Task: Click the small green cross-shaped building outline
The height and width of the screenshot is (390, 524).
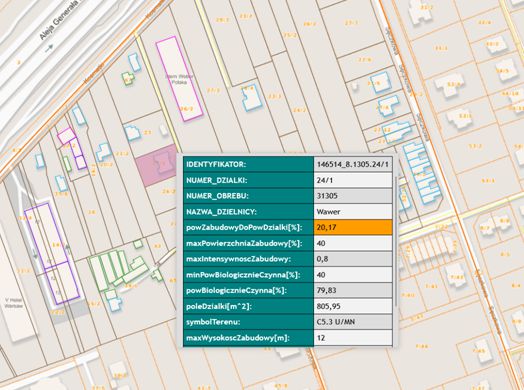Action: click(x=128, y=79)
